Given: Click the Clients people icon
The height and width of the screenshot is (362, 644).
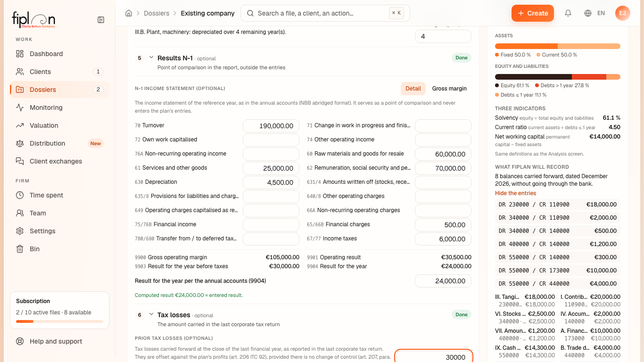Looking at the screenshot, I should tap(20, 72).
